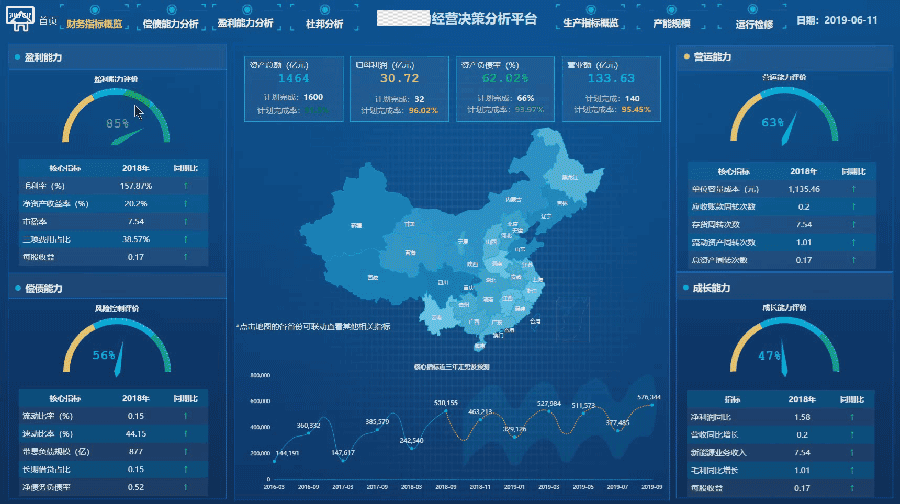900x504 pixels.
Task: Click the up arrow beside 0.52
Action: point(185,487)
